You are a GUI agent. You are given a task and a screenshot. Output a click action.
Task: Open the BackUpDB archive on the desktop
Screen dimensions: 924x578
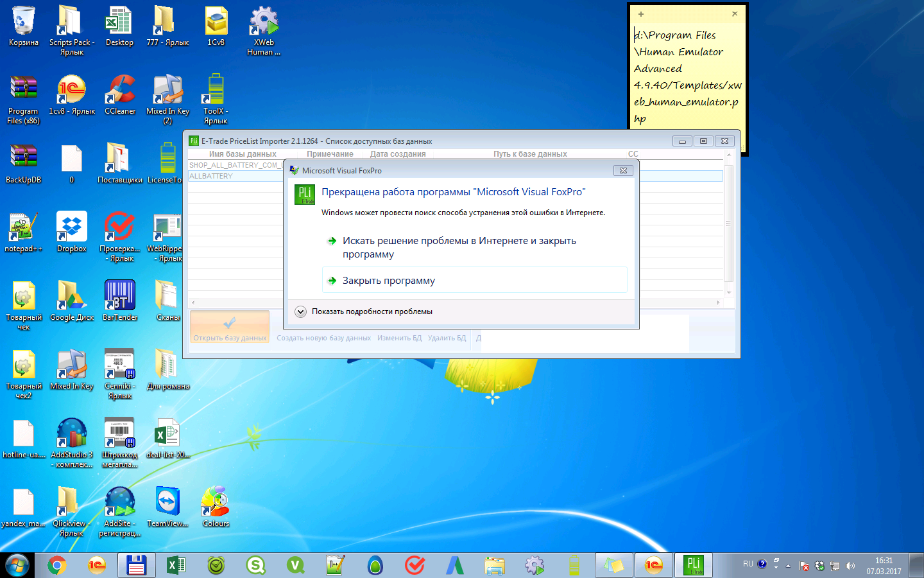pos(24,164)
